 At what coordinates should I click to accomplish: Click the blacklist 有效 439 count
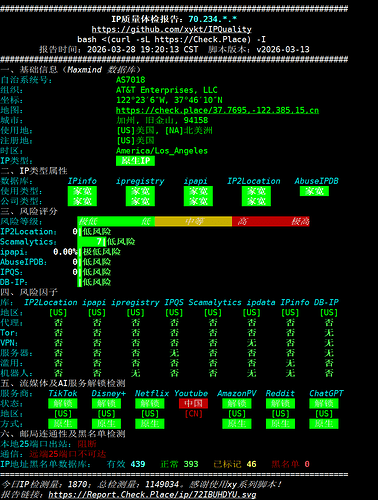tap(126, 464)
